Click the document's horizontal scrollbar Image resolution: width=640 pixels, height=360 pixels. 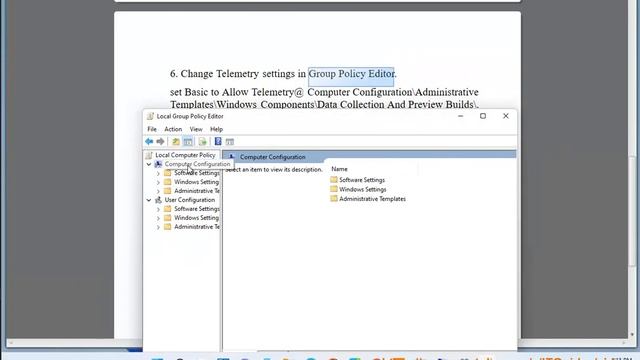pyautogui.click(x=316, y=343)
